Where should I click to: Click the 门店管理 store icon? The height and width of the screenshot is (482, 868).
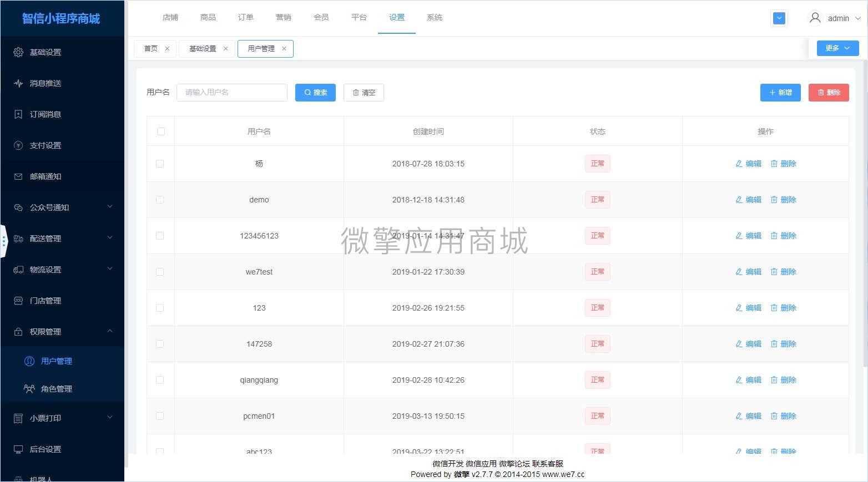[18, 301]
